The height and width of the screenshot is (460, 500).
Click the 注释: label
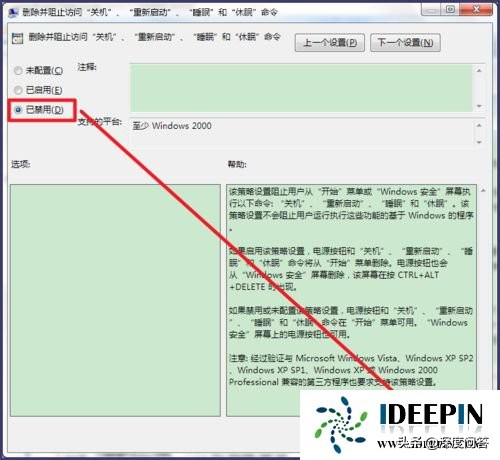(x=87, y=67)
